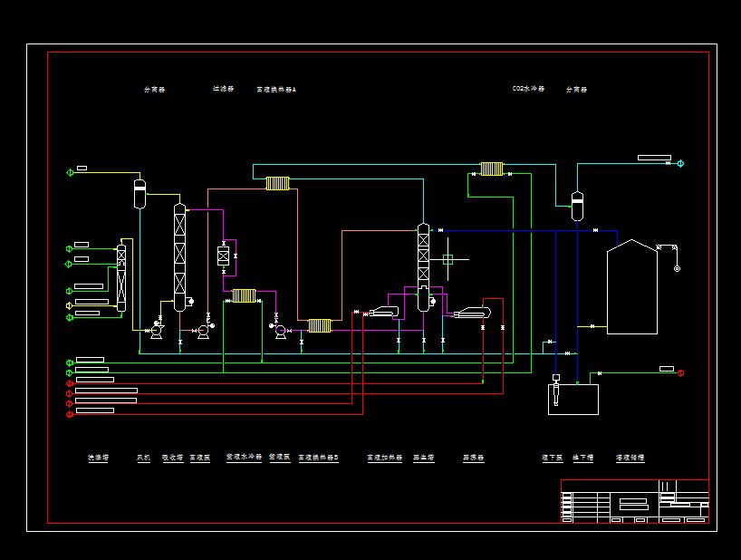Click the filter unit symbol on the magenta line
This screenshot has height=560, width=741.
coord(223,256)
